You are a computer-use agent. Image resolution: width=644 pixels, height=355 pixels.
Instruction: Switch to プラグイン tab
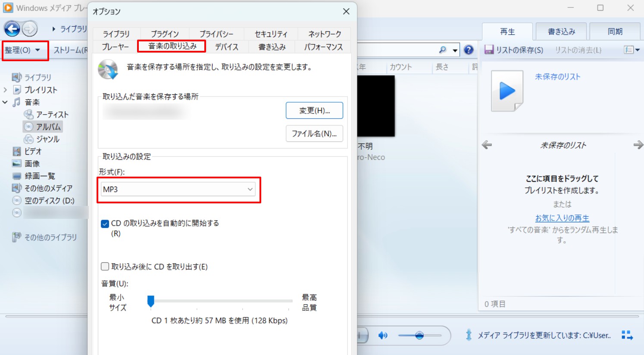(165, 34)
